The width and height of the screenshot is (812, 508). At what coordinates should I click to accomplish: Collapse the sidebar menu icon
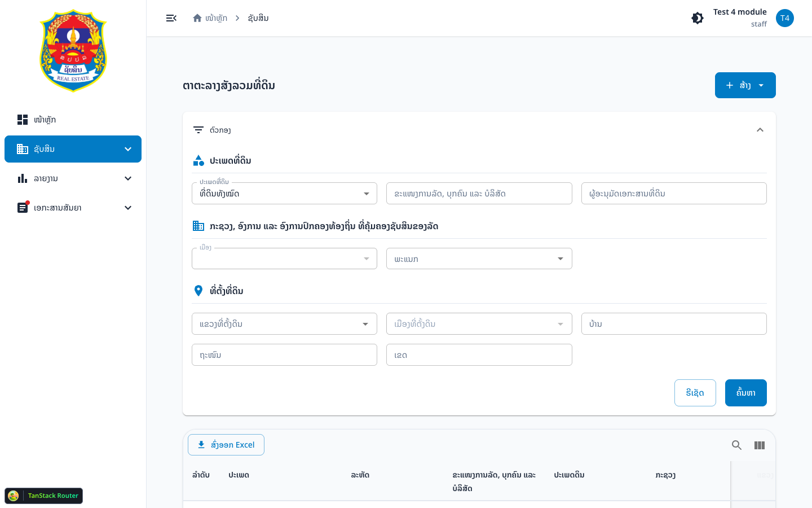[171, 18]
